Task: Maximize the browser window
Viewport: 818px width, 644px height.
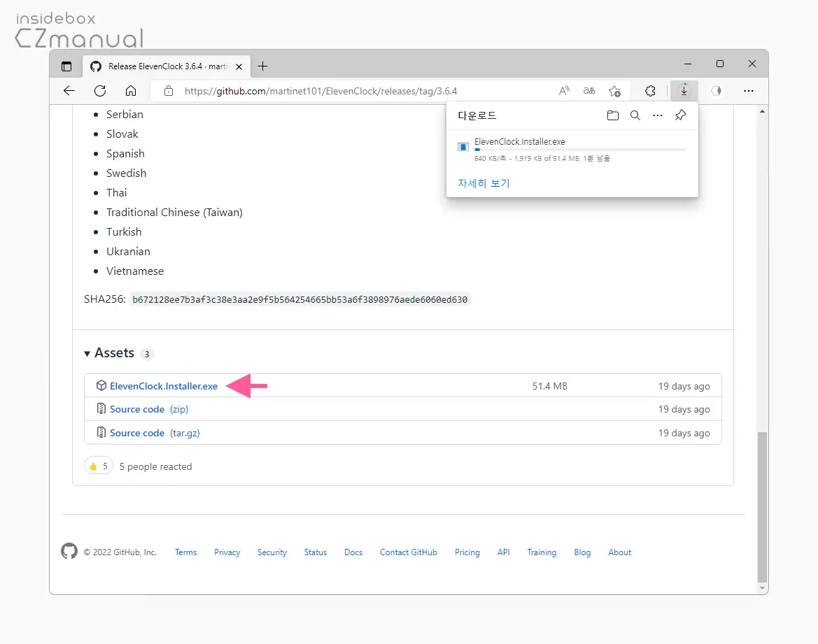Action: 720,64
